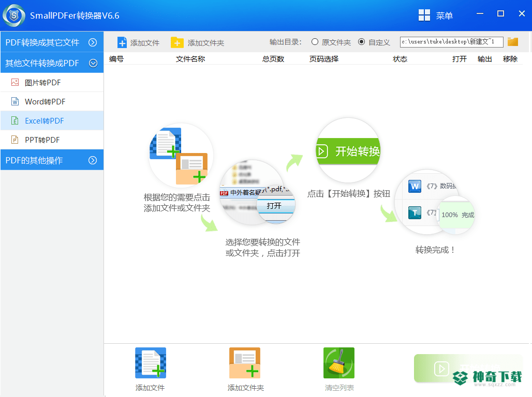Click the 添加文件 toolbar text
This screenshot has height=397, width=532.
145,43
